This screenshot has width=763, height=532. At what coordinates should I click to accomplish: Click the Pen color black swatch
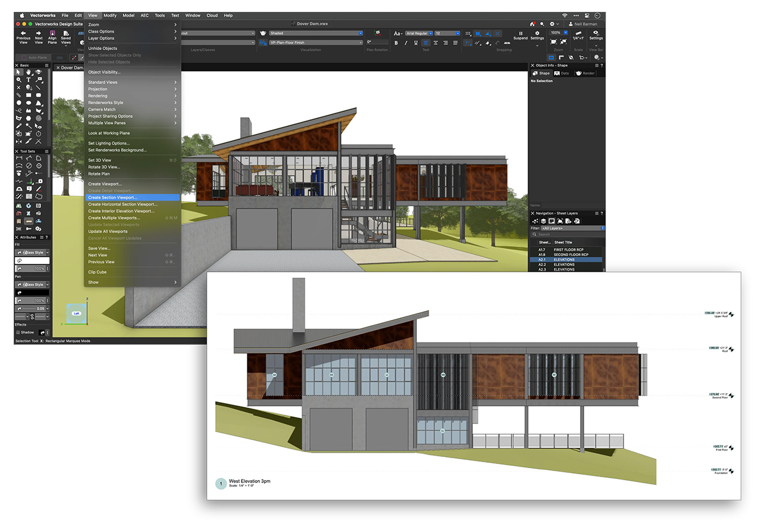click(32, 293)
